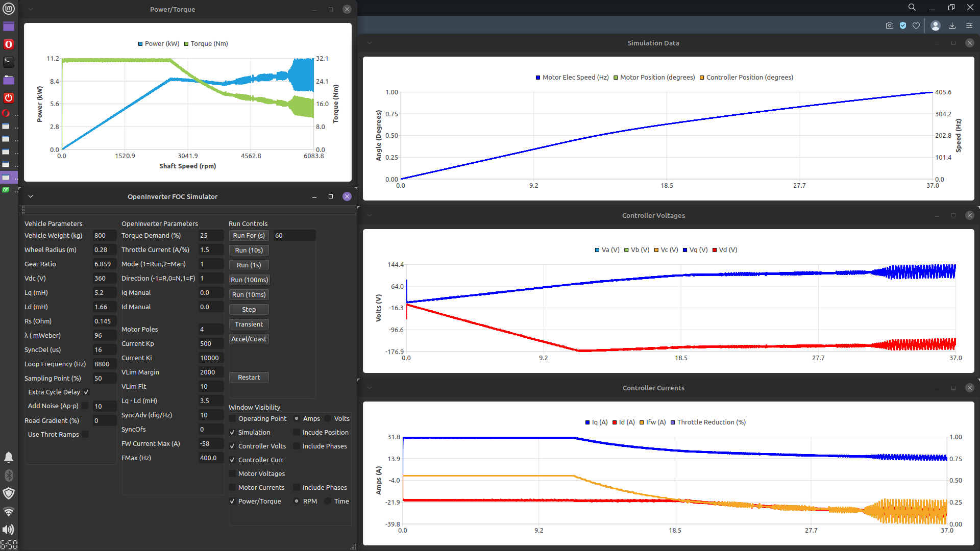Enable the Motor Voltages window checkbox
The image size is (980, 551).
[x=233, y=474]
